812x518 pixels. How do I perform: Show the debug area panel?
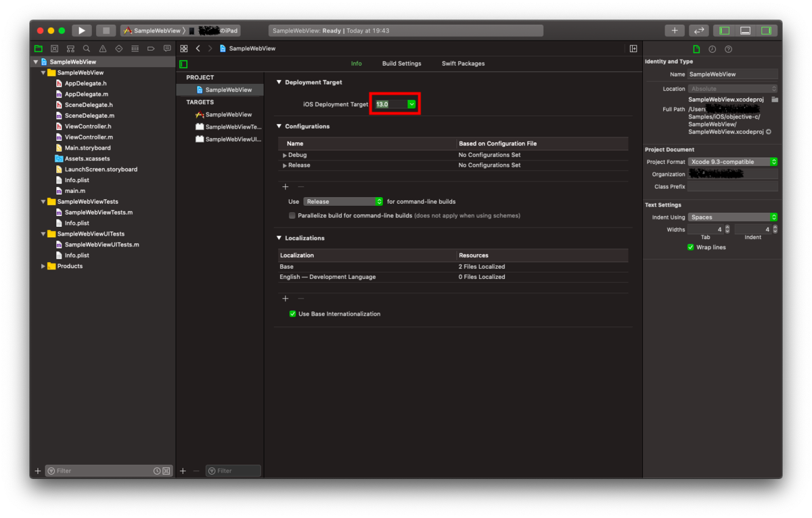[x=745, y=30]
